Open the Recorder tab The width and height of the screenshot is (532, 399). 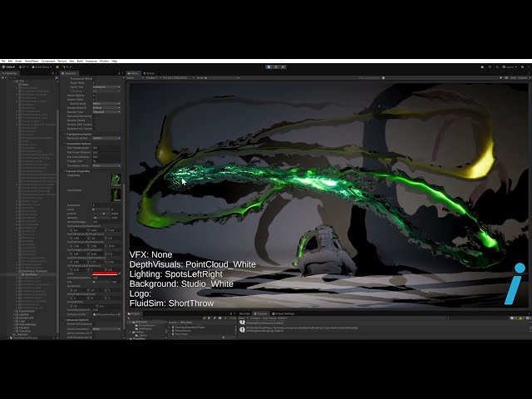coord(244,314)
